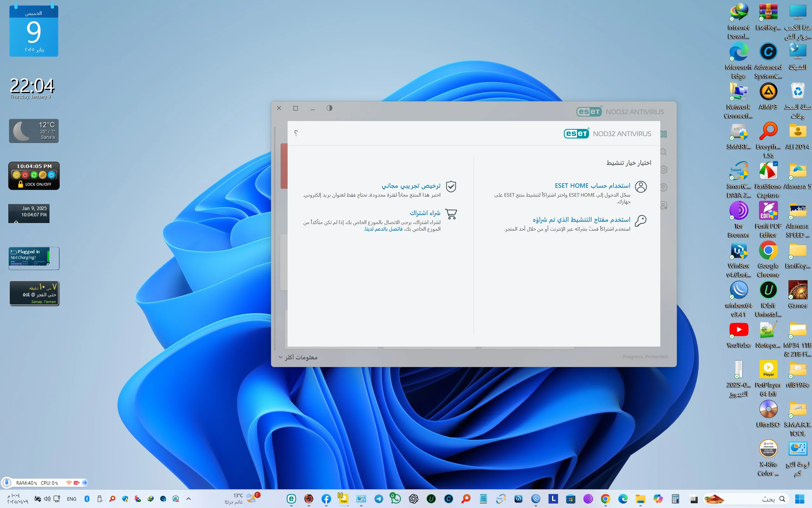Click the calendar widget showing 9
Image resolution: width=812 pixels, height=508 pixels.
click(x=34, y=30)
